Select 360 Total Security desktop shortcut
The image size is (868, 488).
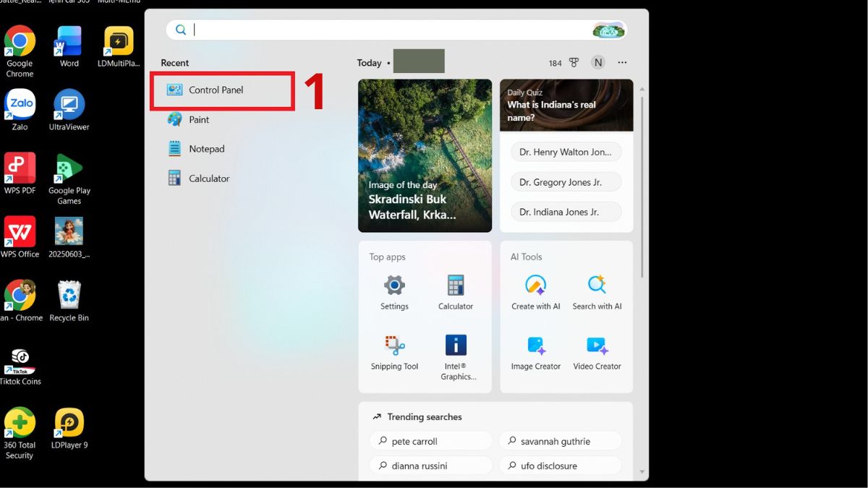(20, 433)
